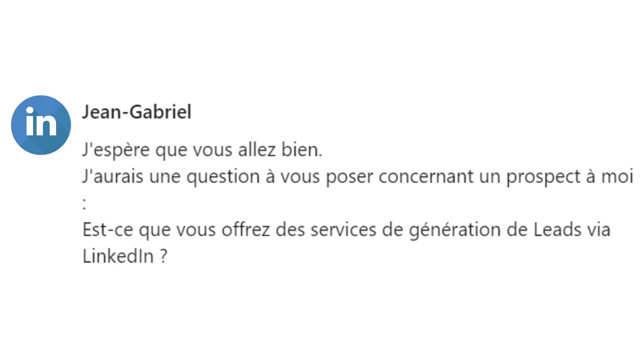Click the question mark ending the message
The height and width of the screenshot is (362, 644).
pos(163,256)
